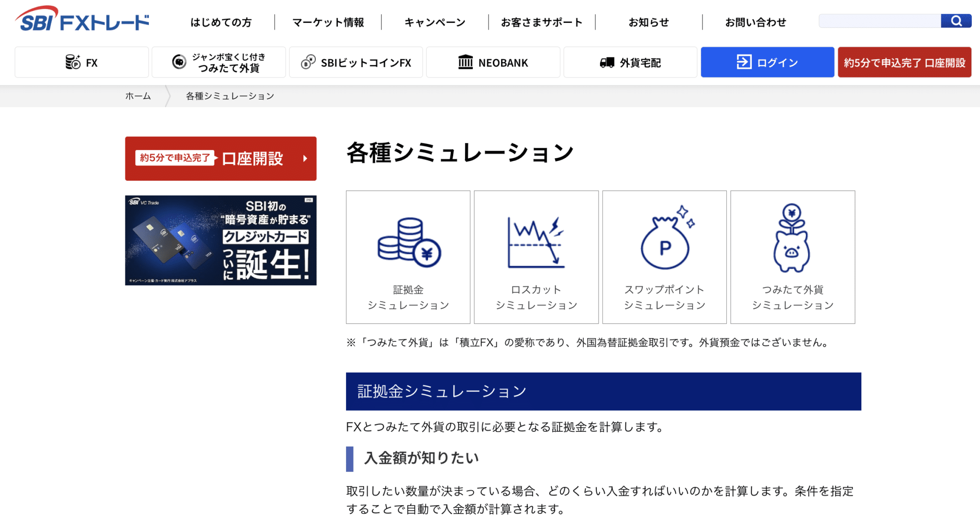Open the はじめての方 menu
The image size is (980, 525).
pos(221,22)
